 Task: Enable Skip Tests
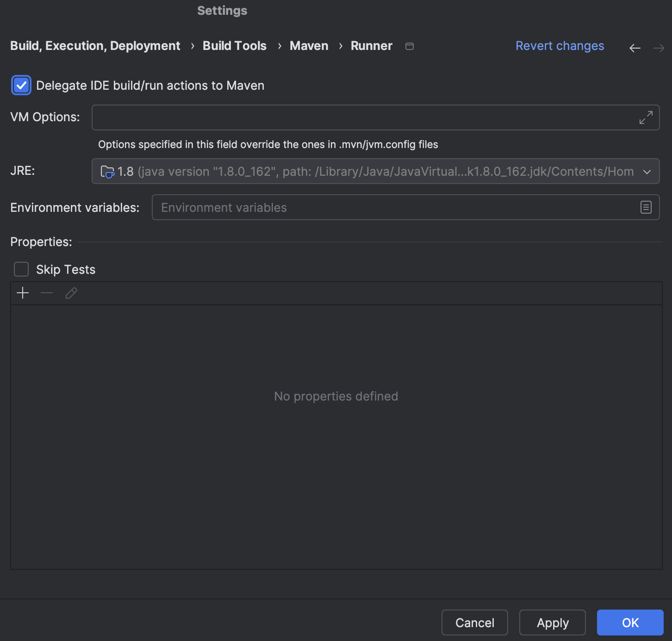[x=21, y=269]
